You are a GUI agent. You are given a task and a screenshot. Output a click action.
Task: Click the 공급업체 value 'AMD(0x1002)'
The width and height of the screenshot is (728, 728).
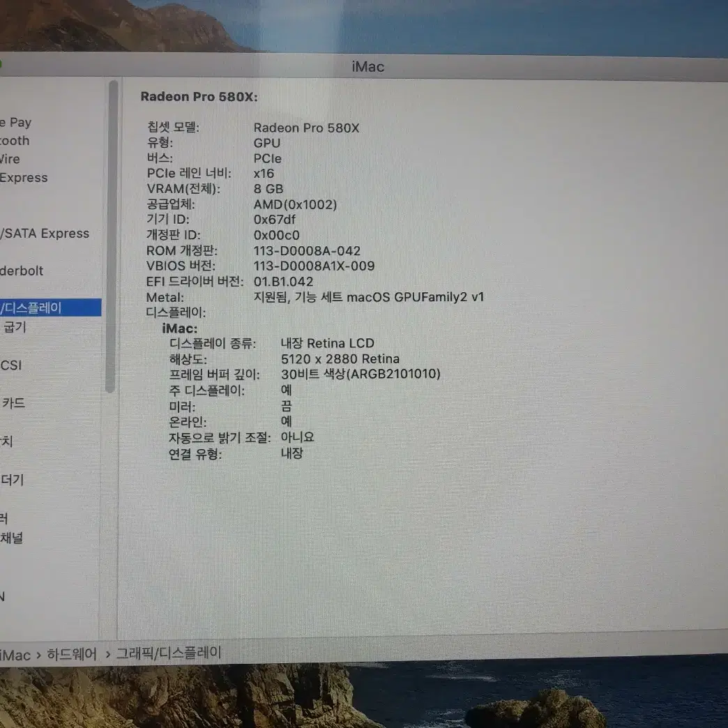pos(295,205)
